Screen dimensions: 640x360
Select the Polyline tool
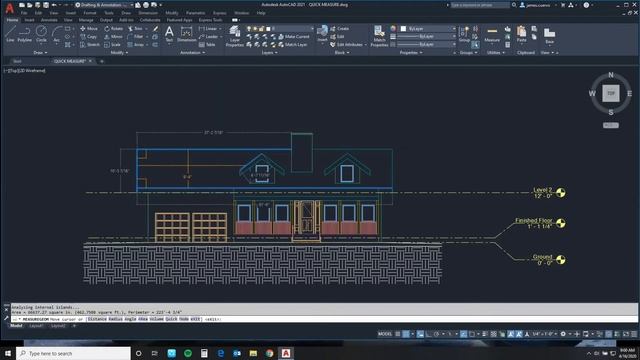tap(24, 33)
